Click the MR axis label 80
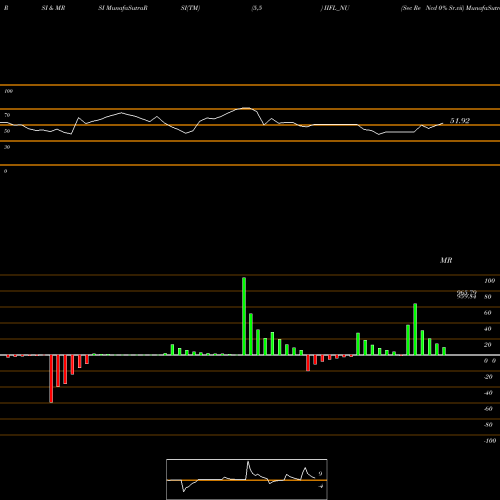This screenshot has width=500, height=500. pos(488,297)
